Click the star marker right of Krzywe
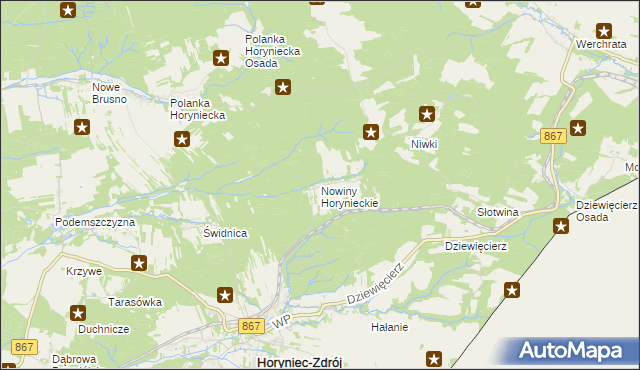 [x=139, y=263]
